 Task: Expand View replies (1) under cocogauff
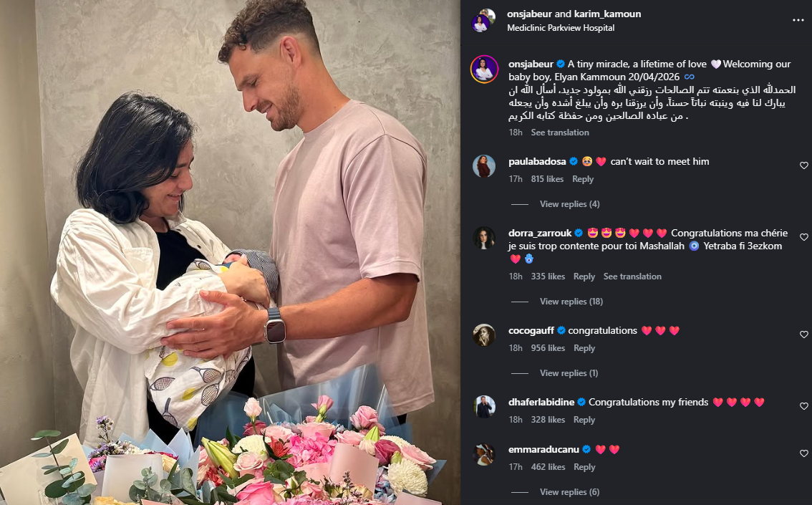pyautogui.click(x=569, y=373)
